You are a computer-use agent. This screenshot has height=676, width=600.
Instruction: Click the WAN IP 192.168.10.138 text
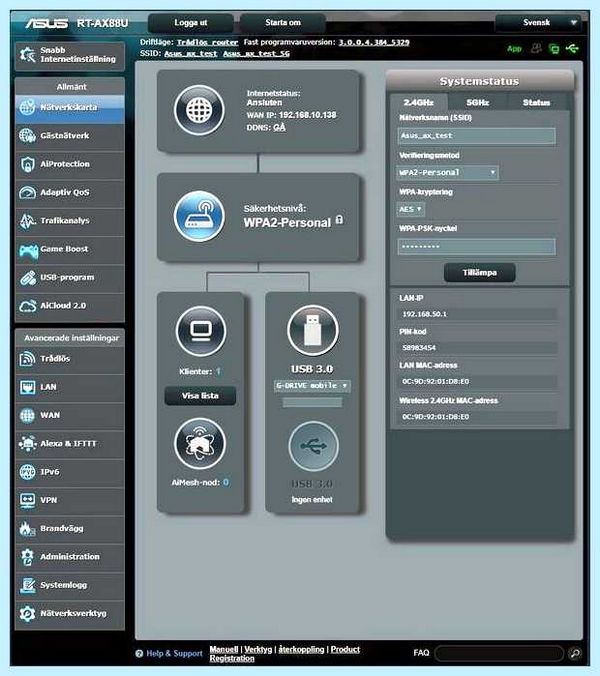[x=291, y=115]
